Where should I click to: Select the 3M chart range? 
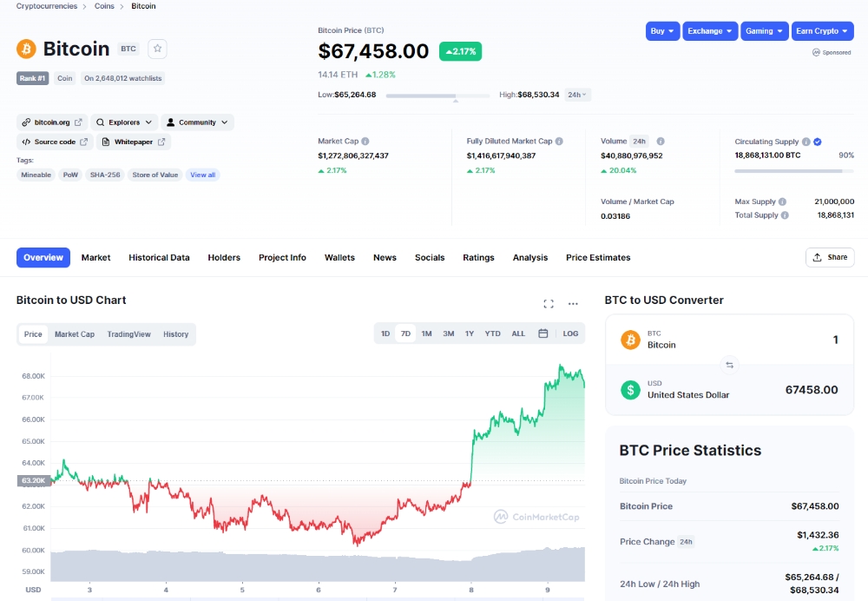click(x=449, y=334)
